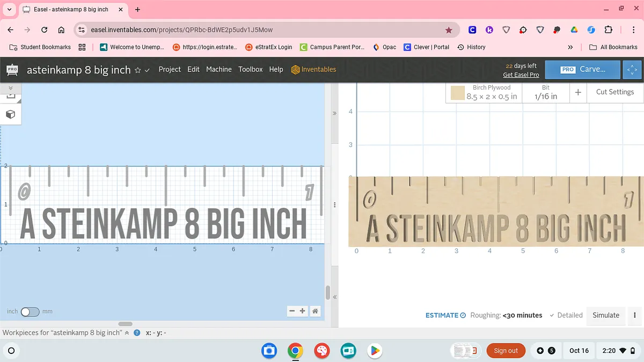Screen dimensions: 644x362
Task: Expand the shape tools sidebar chevron
Action: 10,87
